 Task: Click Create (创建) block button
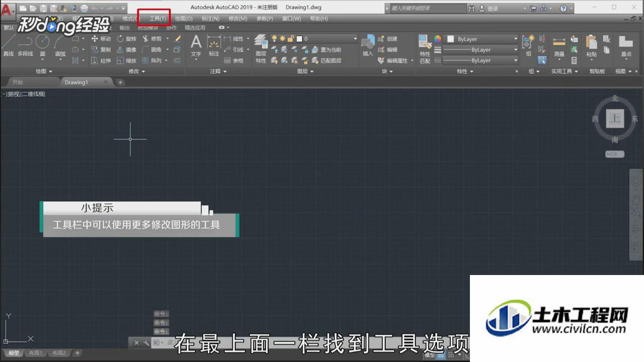pos(388,39)
